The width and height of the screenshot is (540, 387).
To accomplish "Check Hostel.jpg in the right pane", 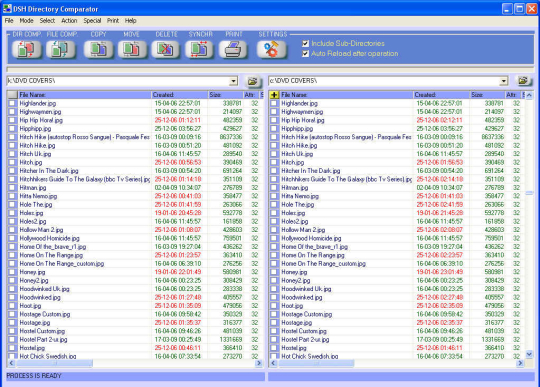I will (x=274, y=348).
